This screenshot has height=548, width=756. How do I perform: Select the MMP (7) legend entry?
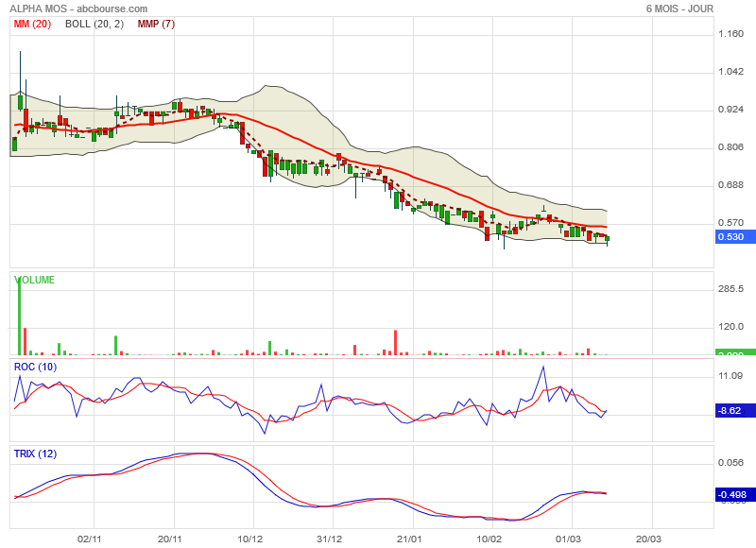(156, 24)
